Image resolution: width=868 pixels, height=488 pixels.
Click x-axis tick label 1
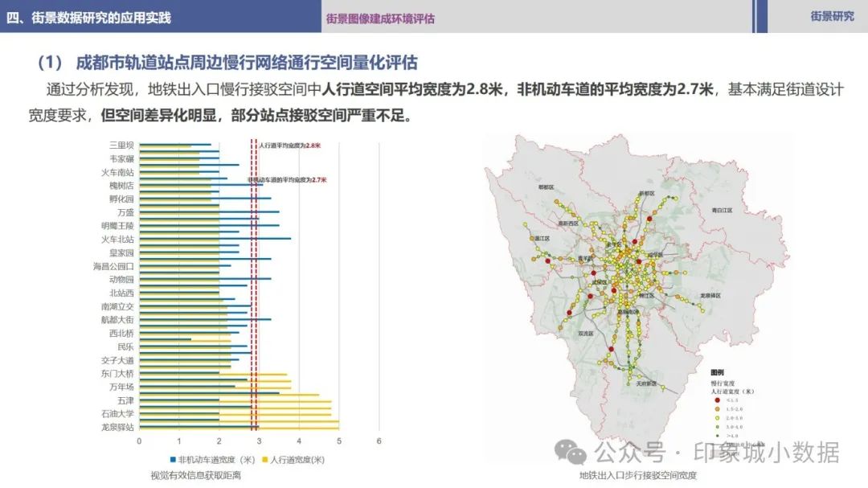tap(178, 441)
